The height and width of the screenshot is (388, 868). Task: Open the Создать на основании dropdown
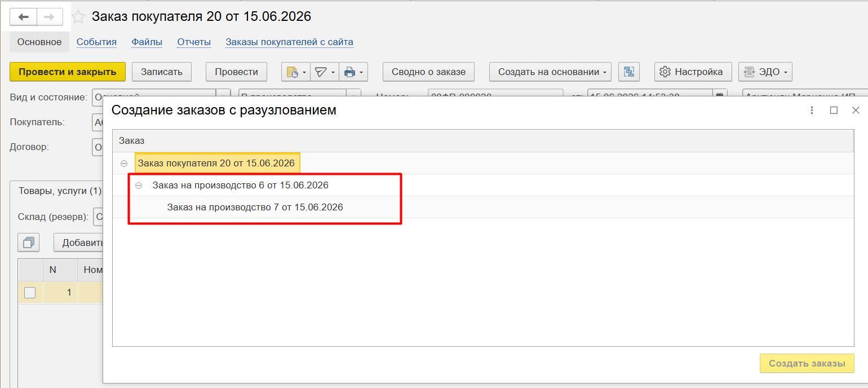[550, 72]
